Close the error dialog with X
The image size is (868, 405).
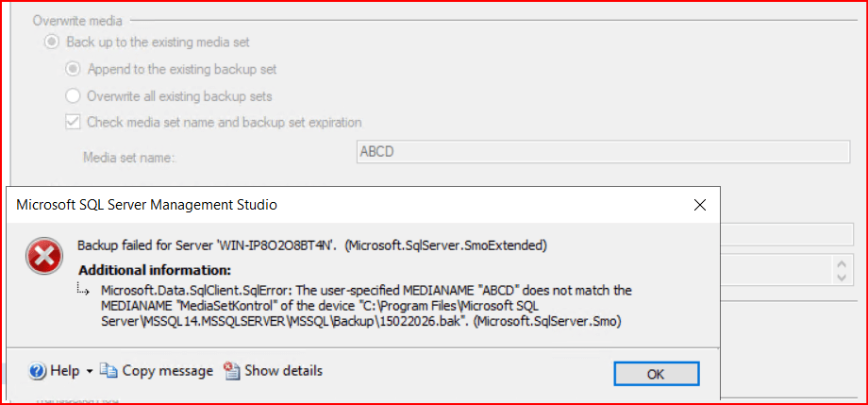700,205
